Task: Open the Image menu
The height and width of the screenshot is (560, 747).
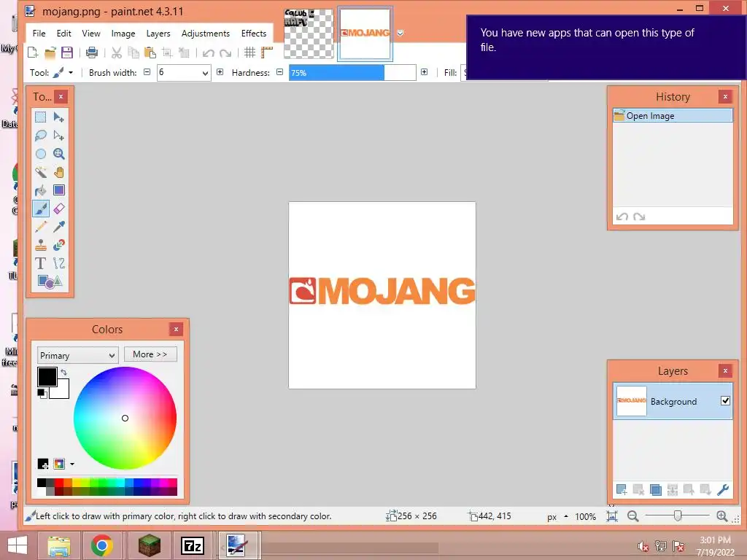Action: (123, 34)
